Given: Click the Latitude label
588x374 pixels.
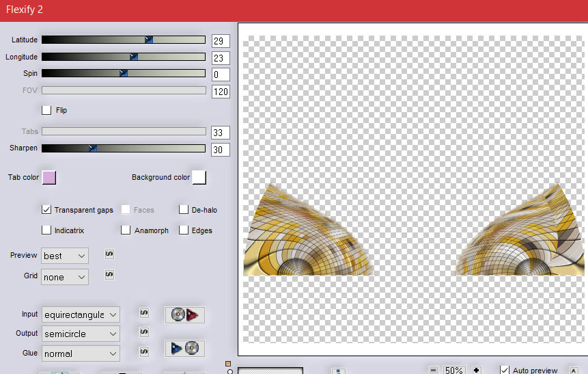Looking at the screenshot, I should [x=25, y=40].
